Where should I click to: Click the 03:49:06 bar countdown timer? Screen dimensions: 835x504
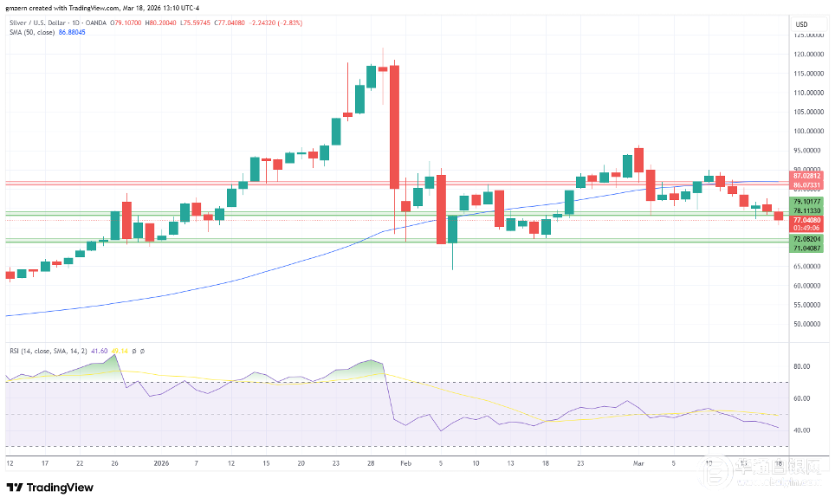806,229
